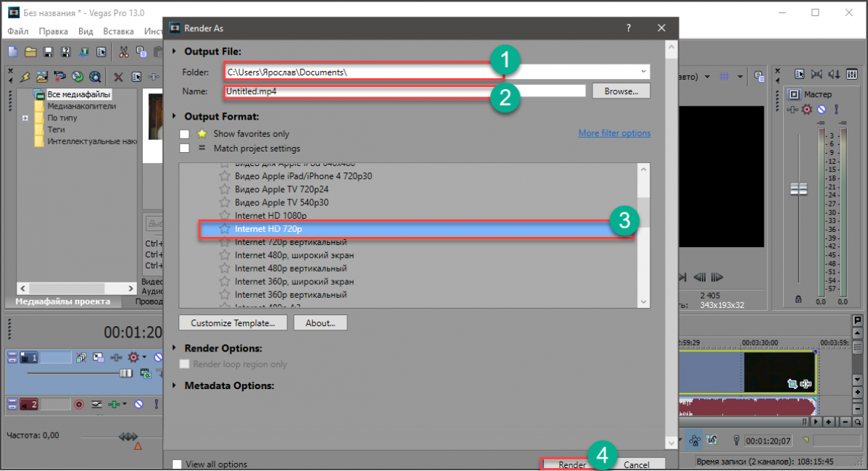This screenshot has height=471, width=868.
Task: Click Master bus FX gear icon
Action: (806, 109)
